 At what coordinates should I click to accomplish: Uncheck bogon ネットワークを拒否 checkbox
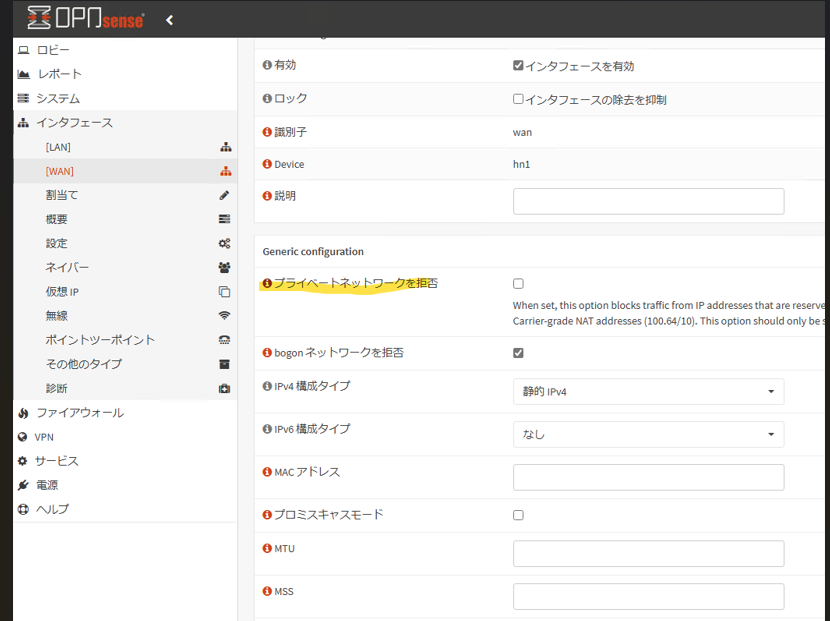click(x=518, y=353)
